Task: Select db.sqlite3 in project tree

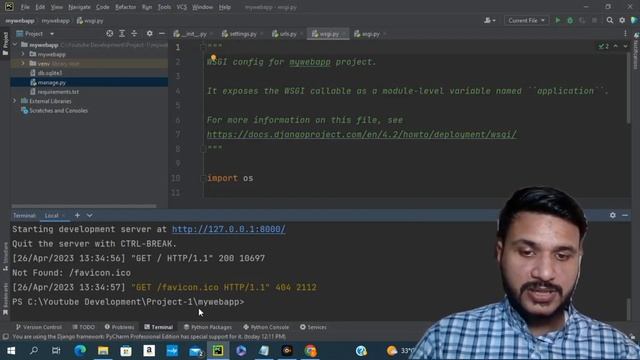Action: coord(50,73)
